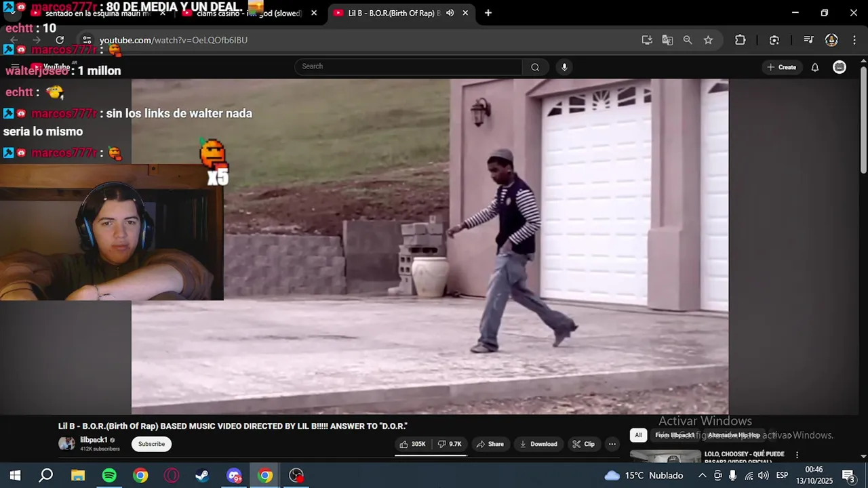Viewport: 868px width, 488px height.
Task: Open File Explorer from taskbar
Action: point(78,475)
